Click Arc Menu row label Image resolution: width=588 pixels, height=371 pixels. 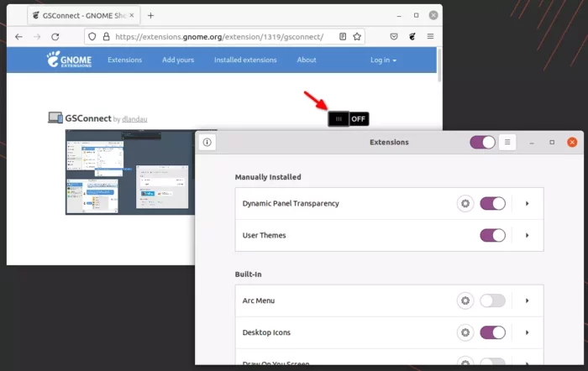click(259, 300)
